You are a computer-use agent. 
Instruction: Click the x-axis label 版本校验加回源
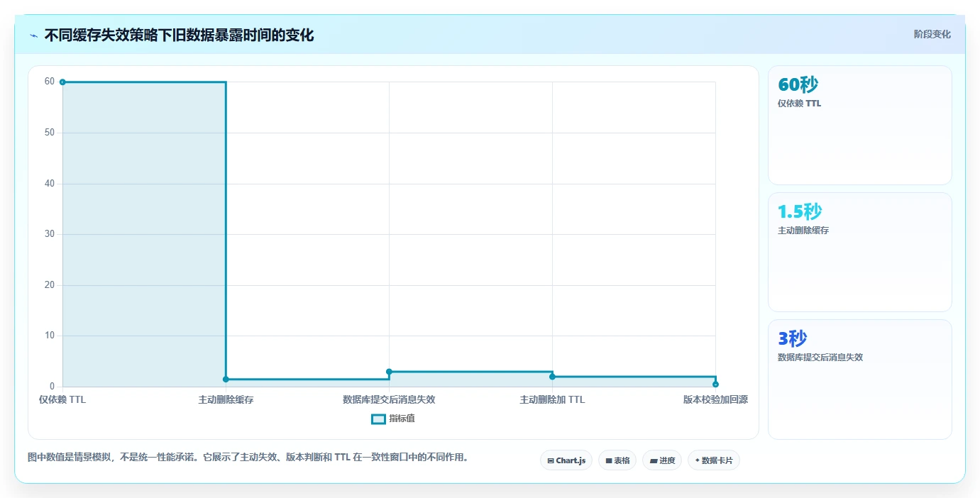[715, 399]
